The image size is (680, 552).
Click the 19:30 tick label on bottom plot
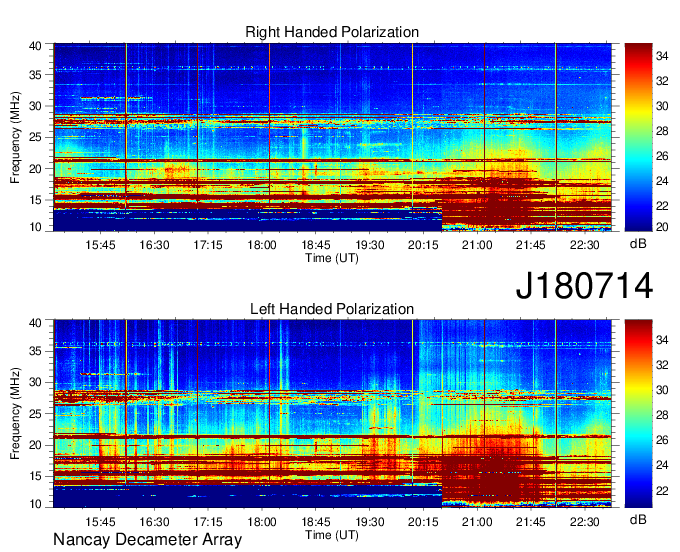pyautogui.click(x=369, y=522)
